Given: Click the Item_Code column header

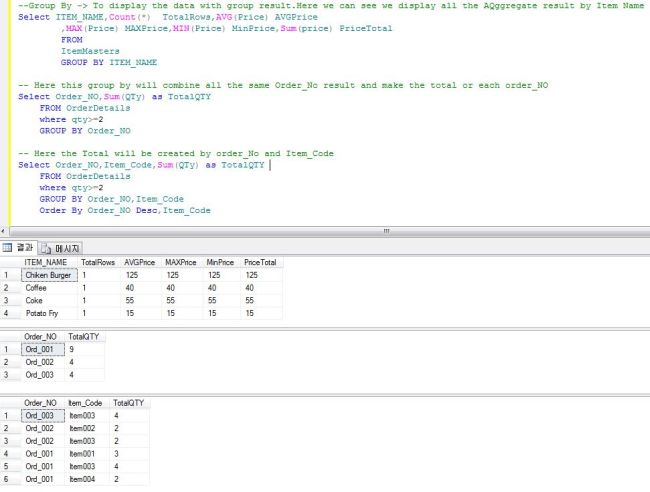Looking at the screenshot, I should click(x=86, y=402).
